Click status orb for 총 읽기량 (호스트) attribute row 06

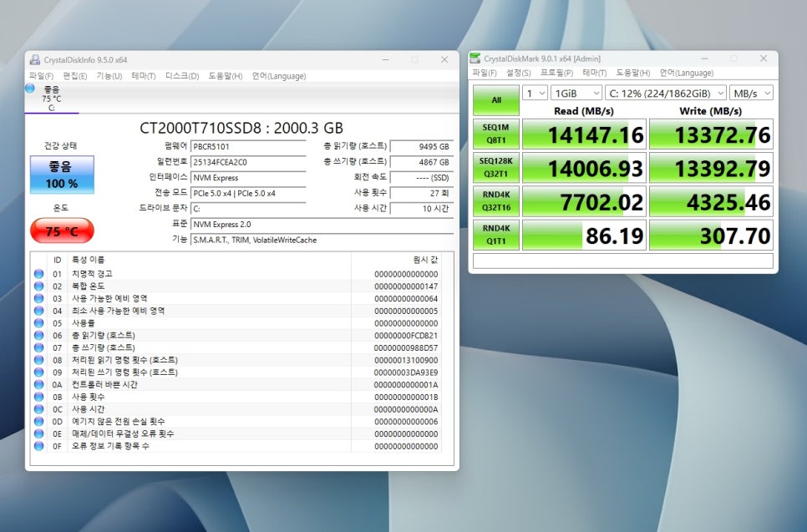38,336
